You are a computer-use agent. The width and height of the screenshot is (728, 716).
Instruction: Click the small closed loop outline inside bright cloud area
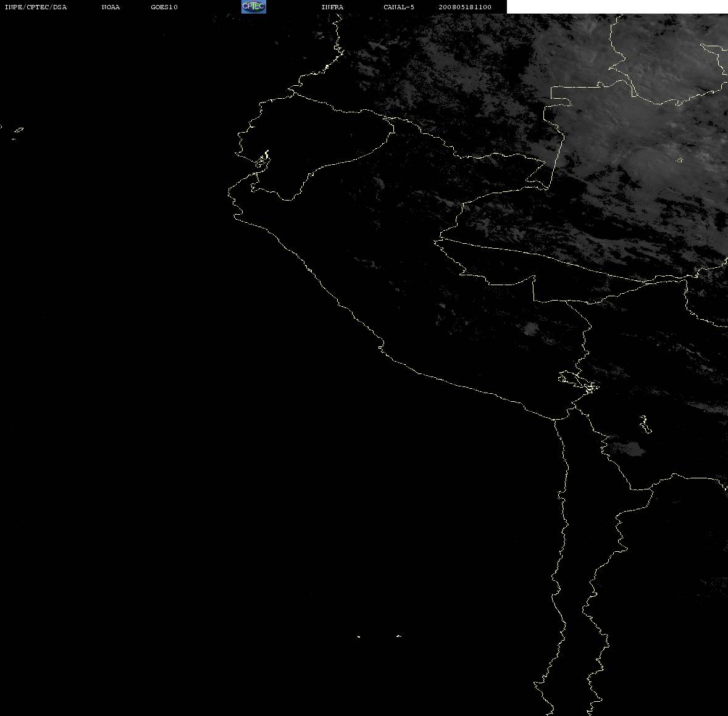(x=680, y=160)
